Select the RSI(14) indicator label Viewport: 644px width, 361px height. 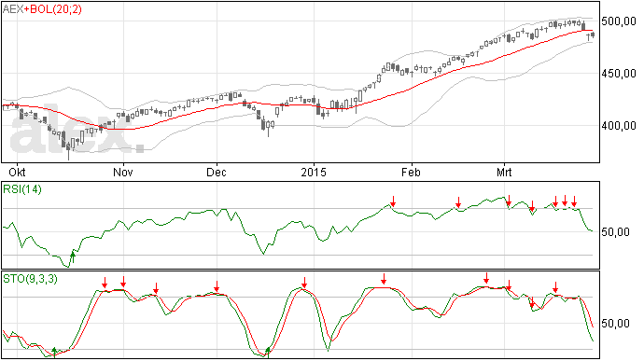click(22, 189)
